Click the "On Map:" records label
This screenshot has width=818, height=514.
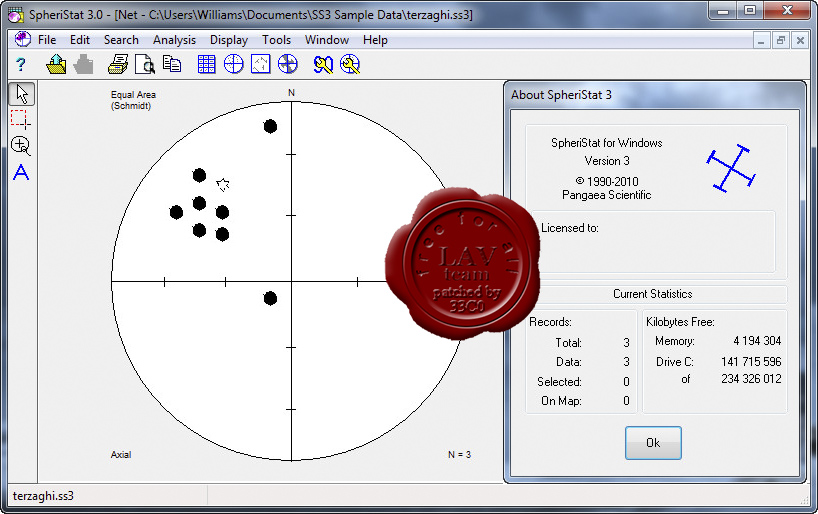[561, 401]
